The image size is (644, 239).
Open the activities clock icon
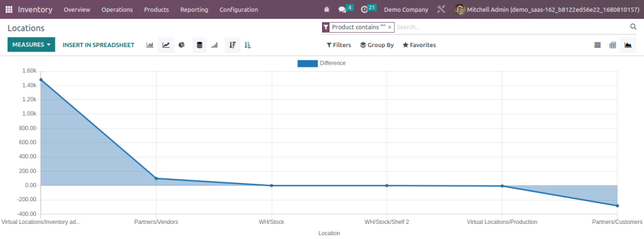(x=364, y=9)
